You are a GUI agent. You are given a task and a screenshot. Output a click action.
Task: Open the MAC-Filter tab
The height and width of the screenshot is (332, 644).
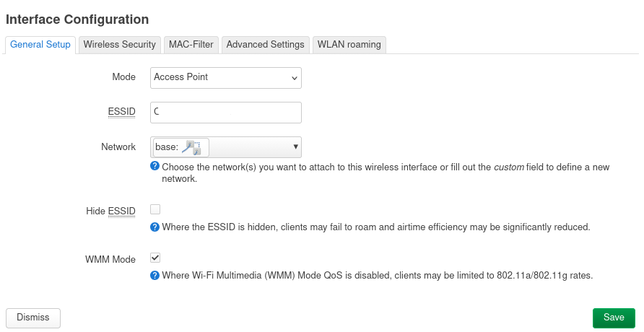click(x=191, y=45)
